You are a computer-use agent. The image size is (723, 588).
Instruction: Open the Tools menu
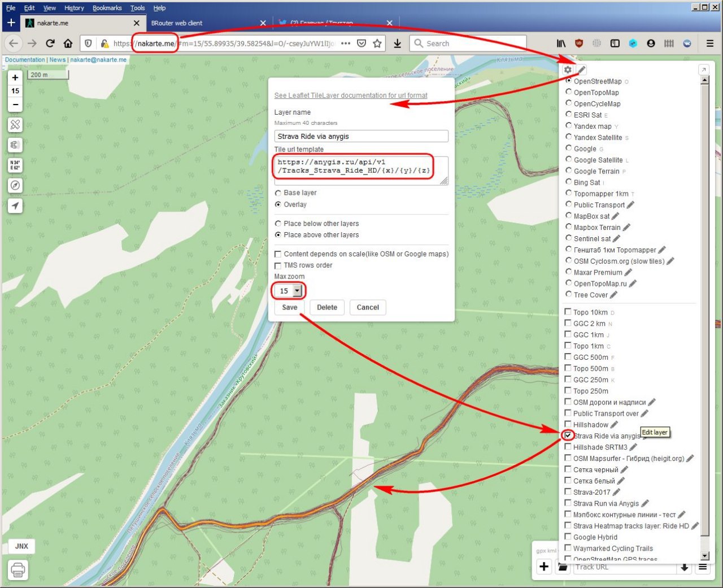pyautogui.click(x=138, y=8)
